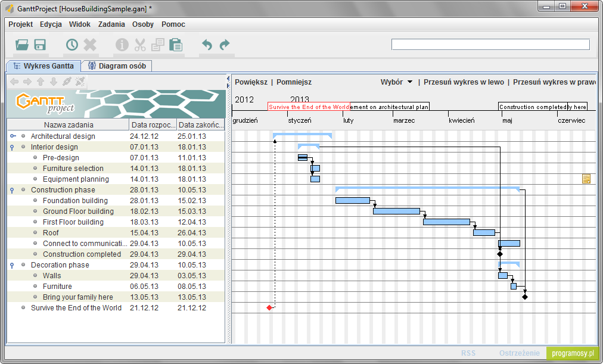The width and height of the screenshot is (603, 364).
Task: Click the Ground Floor building task bar
Action: [396, 211]
